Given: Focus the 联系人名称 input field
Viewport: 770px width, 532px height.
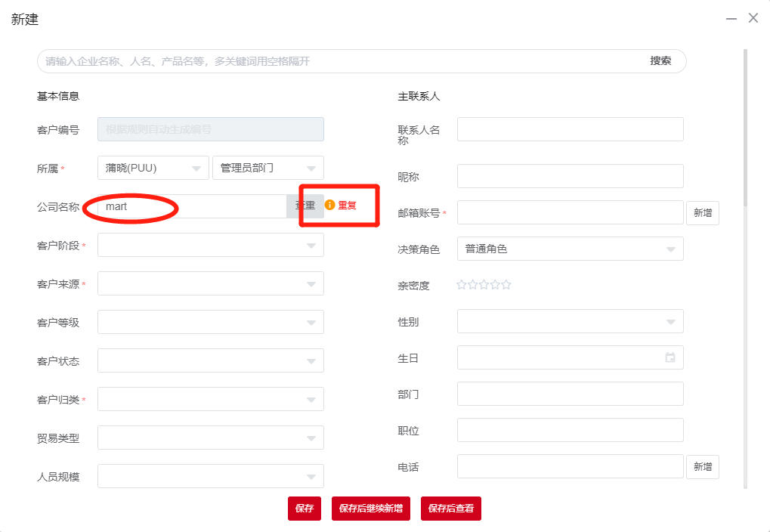Looking at the screenshot, I should (570, 129).
